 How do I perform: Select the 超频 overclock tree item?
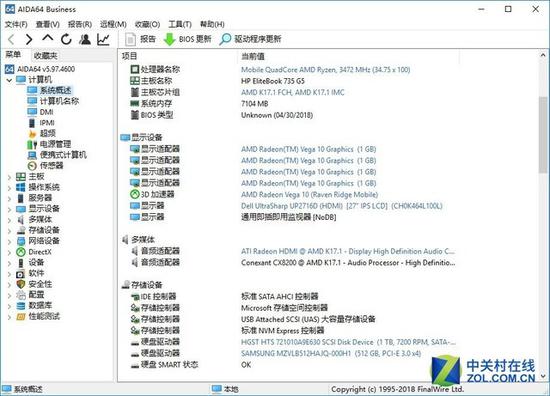(x=42, y=133)
